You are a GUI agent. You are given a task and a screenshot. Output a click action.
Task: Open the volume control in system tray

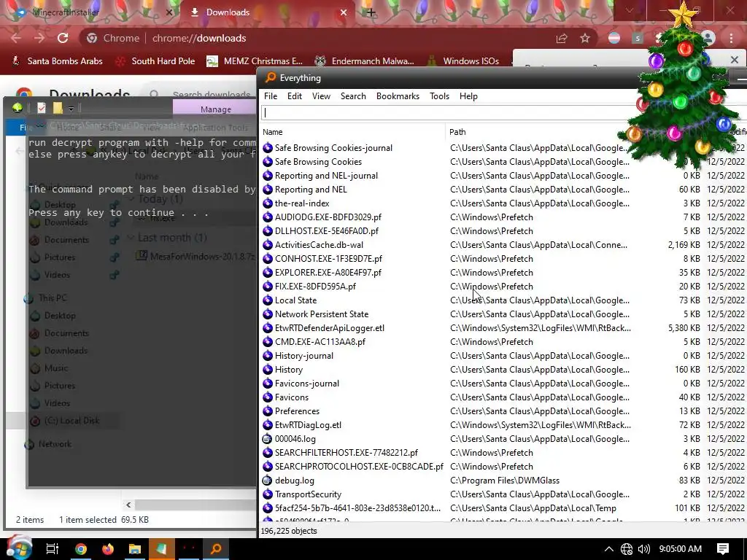pos(643,549)
